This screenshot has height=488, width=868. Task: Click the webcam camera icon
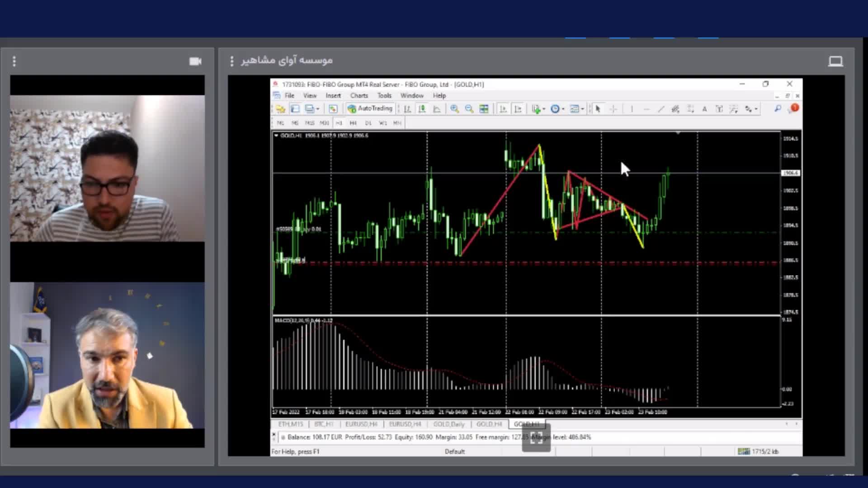pyautogui.click(x=195, y=61)
